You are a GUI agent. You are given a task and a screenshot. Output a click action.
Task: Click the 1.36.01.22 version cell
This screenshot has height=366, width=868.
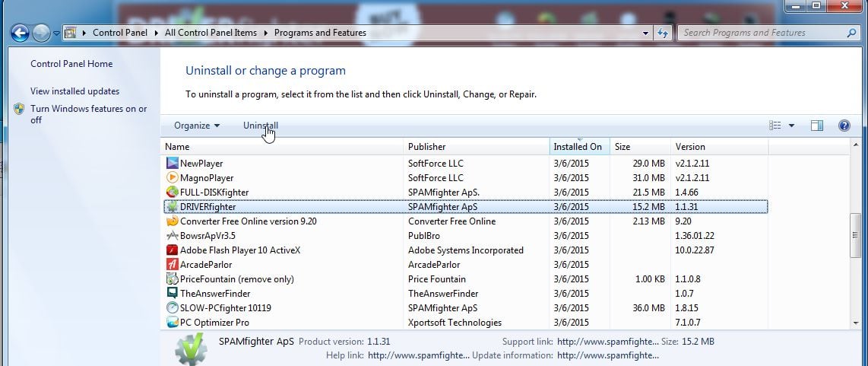(x=695, y=236)
